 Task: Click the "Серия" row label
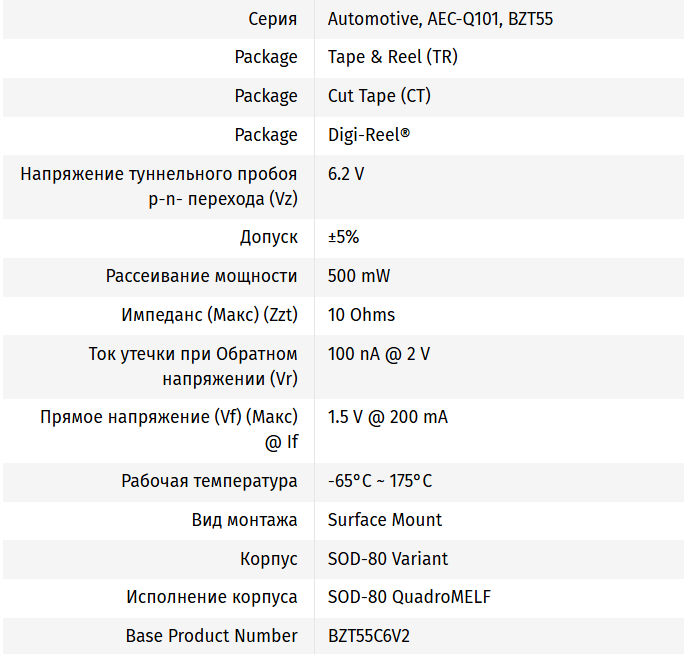[x=273, y=19]
